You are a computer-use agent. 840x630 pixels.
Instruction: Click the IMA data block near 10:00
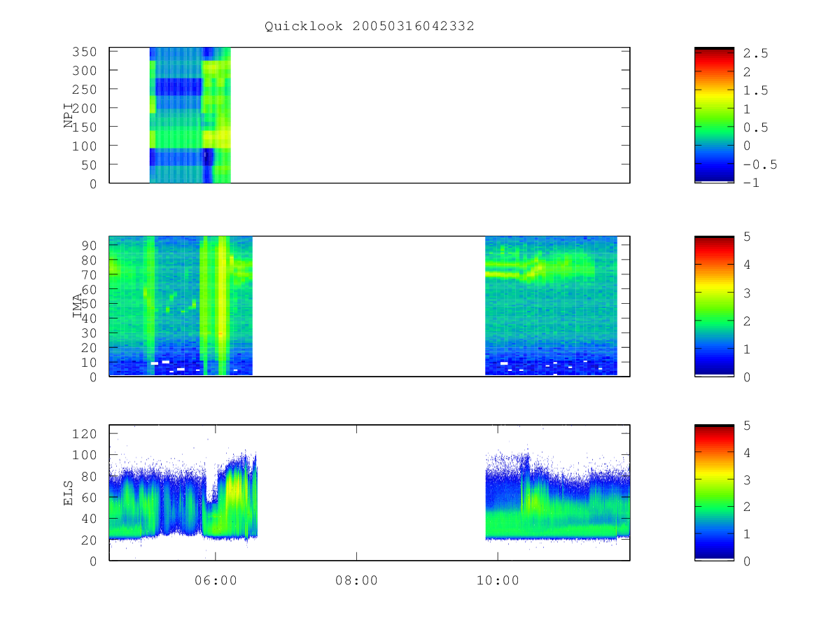(551, 306)
